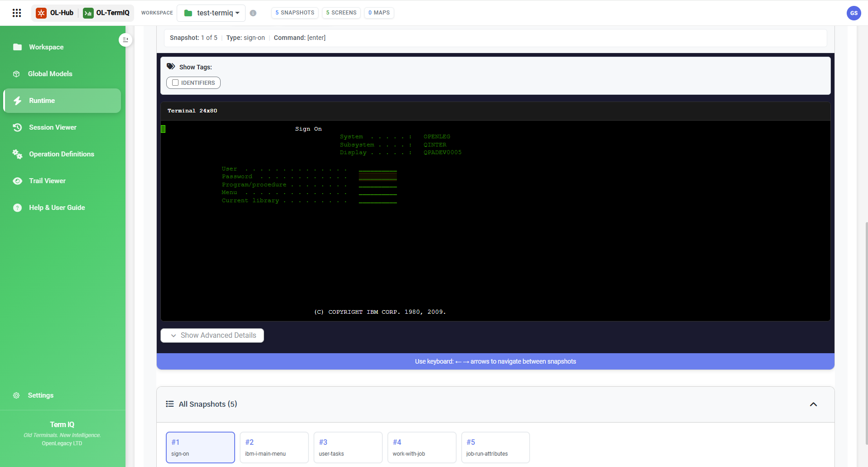
Task: Click the Show Tags tag icon
Action: [171, 66]
